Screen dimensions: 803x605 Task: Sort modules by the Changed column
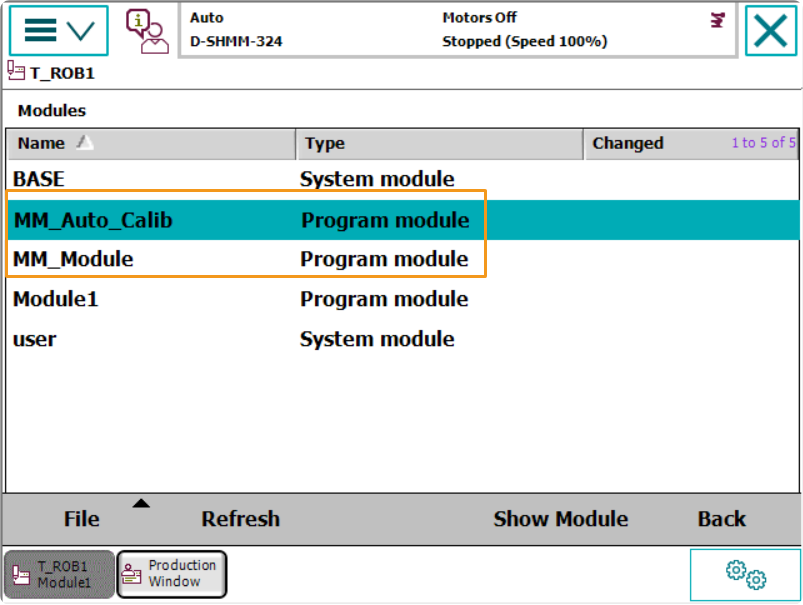coord(691,143)
